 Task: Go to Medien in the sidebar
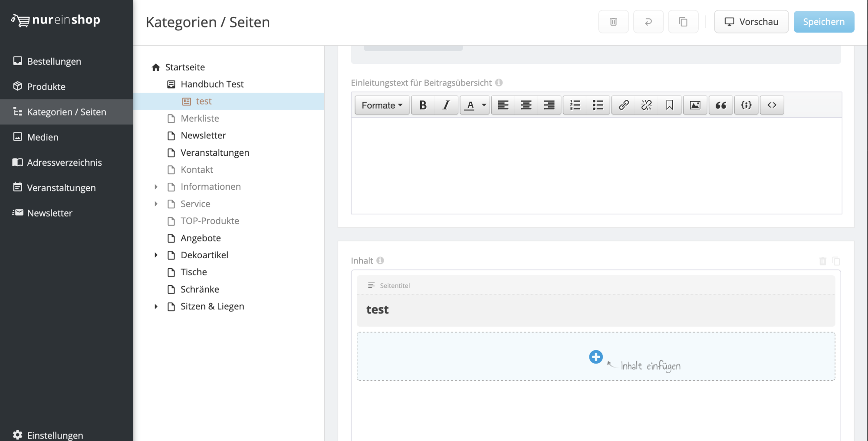click(43, 137)
